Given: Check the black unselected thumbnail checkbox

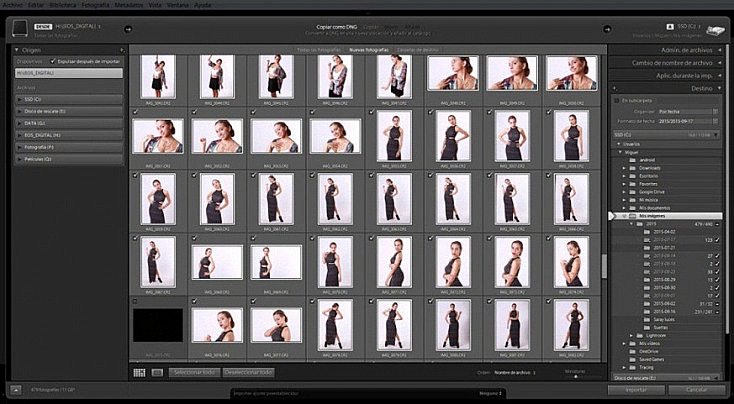Looking at the screenshot, I should 135,301.
